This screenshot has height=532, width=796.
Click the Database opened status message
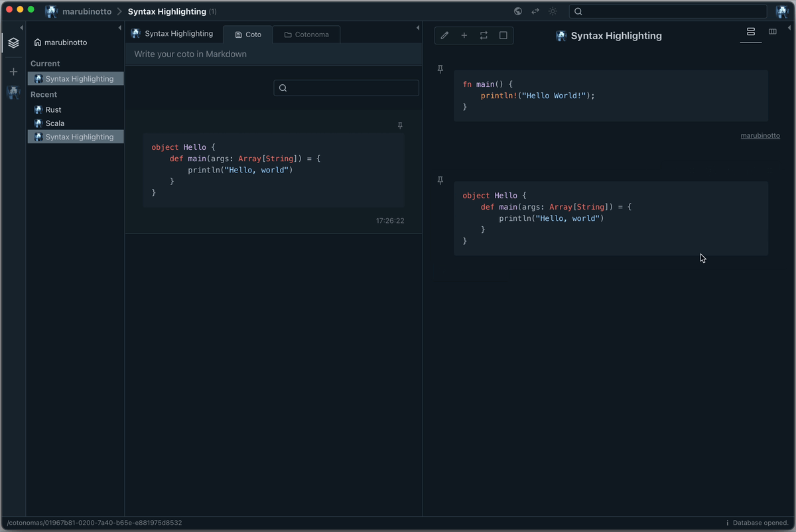click(x=760, y=523)
